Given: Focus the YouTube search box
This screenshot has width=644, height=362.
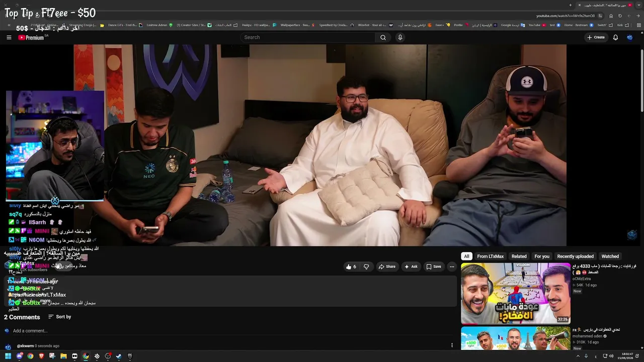Looking at the screenshot, I should coord(308,37).
